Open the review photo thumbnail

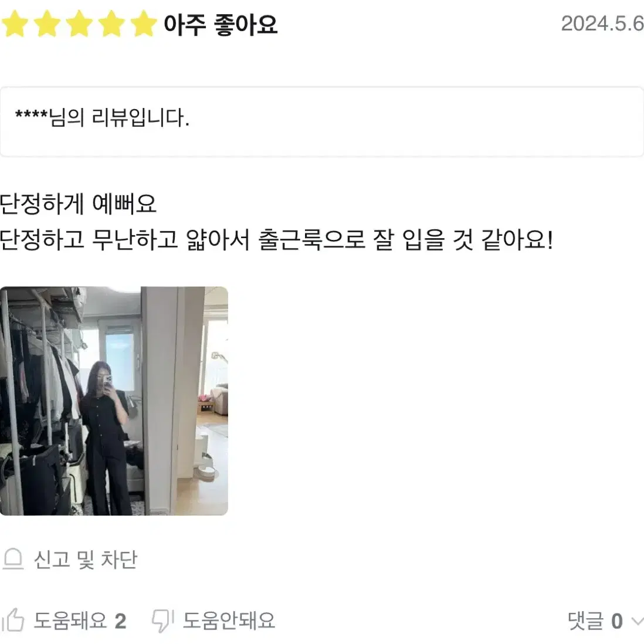pos(114,401)
